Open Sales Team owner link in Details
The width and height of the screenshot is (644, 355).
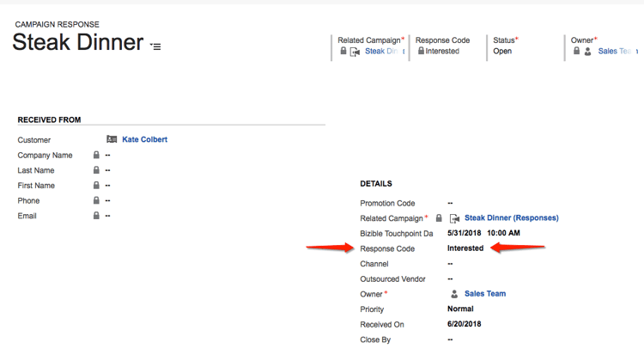tap(485, 294)
